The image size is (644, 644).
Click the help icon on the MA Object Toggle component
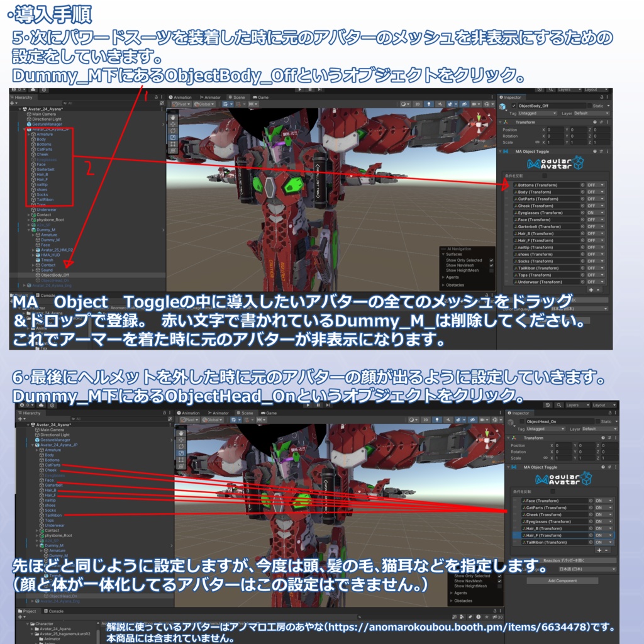click(x=594, y=151)
